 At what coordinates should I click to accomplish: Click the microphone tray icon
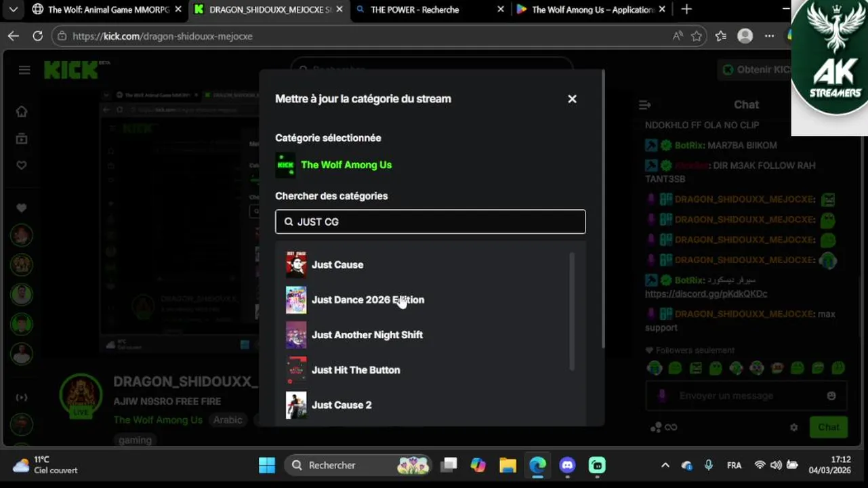[x=709, y=466]
